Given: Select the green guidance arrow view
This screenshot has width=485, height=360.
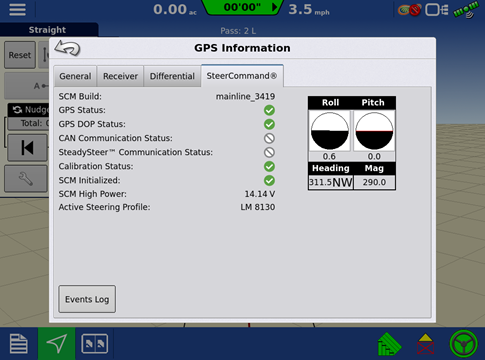Looking at the screenshot, I should pyautogui.click(x=57, y=344).
